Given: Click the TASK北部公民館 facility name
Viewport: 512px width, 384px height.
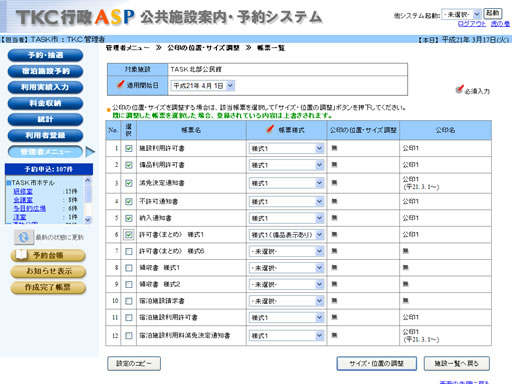Looking at the screenshot, I should [x=196, y=69].
